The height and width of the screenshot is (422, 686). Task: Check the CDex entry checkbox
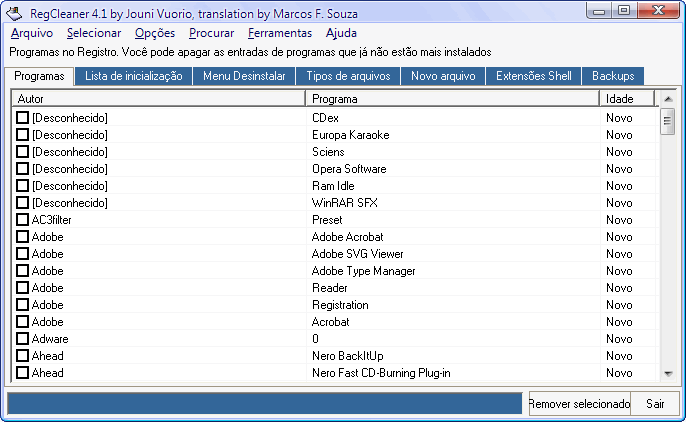pos(22,118)
